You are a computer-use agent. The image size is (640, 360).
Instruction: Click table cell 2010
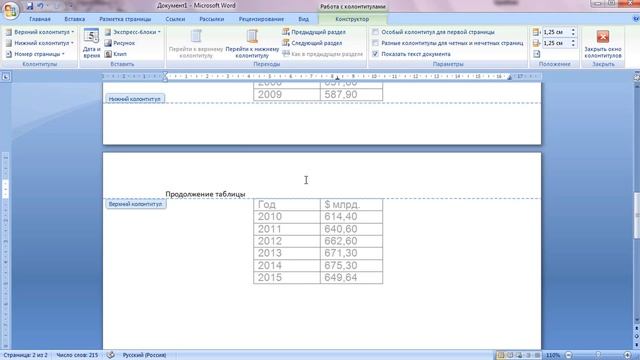click(x=287, y=216)
